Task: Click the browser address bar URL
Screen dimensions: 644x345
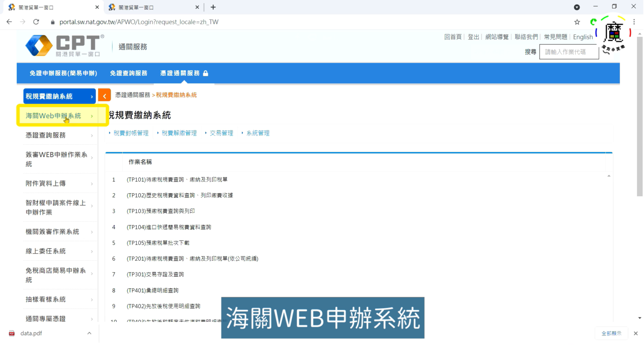Action: point(139,22)
